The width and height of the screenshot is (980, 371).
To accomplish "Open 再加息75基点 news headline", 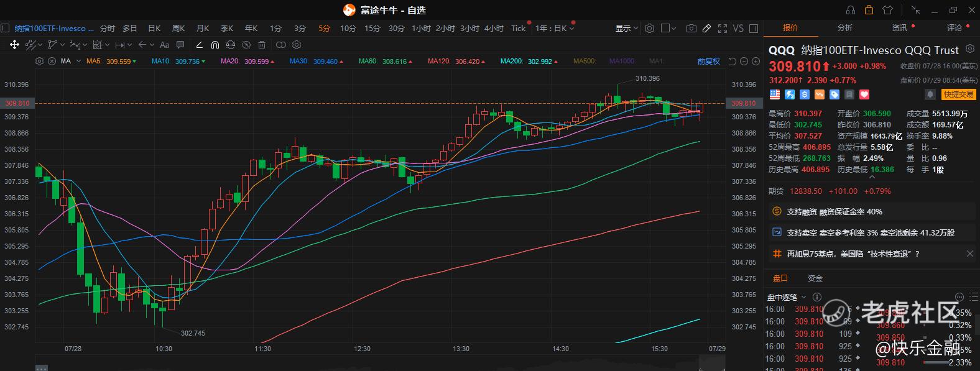I will 853,254.
